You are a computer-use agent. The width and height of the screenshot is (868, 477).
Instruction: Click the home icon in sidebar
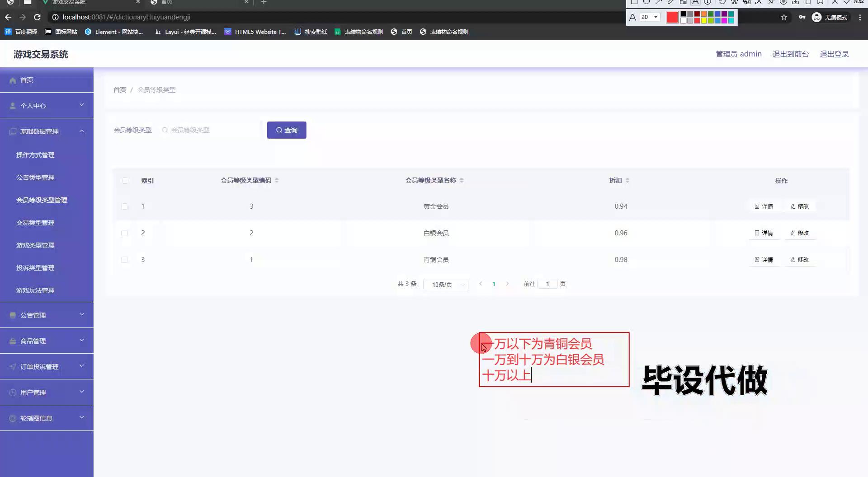pyautogui.click(x=13, y=80)
